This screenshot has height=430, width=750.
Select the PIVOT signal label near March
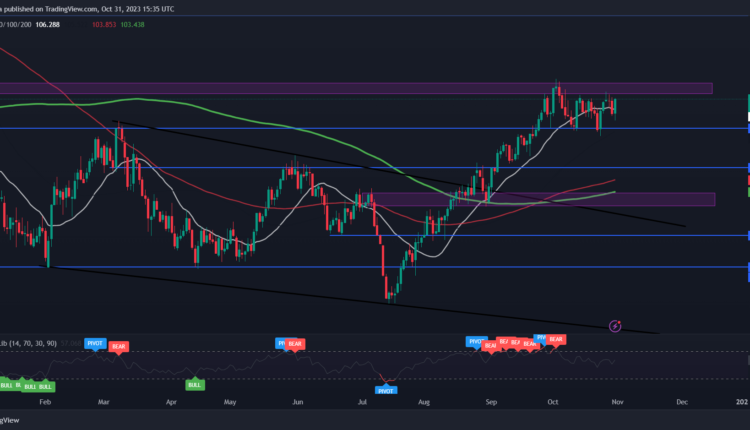click(97, 342)
